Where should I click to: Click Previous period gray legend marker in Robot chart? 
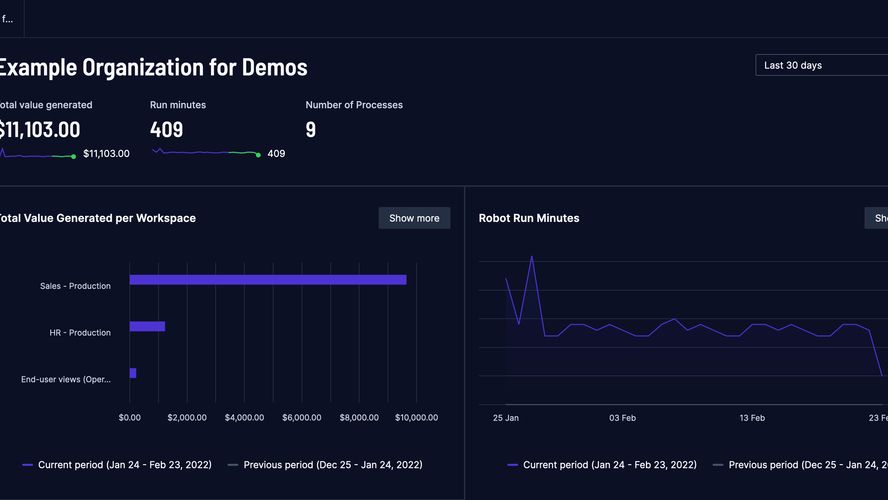click(x=717, y=465)
